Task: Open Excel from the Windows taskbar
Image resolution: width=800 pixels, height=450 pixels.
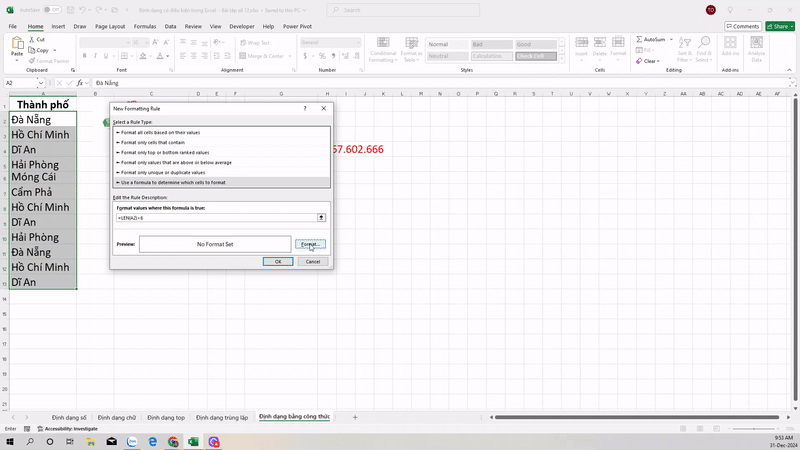Action: coord(193,442)
